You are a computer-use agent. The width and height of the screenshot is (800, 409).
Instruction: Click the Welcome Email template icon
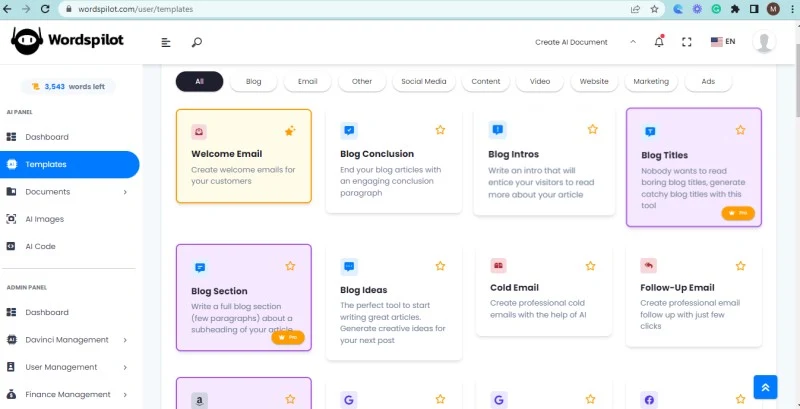pyautogui.click(x=199, y=132)
